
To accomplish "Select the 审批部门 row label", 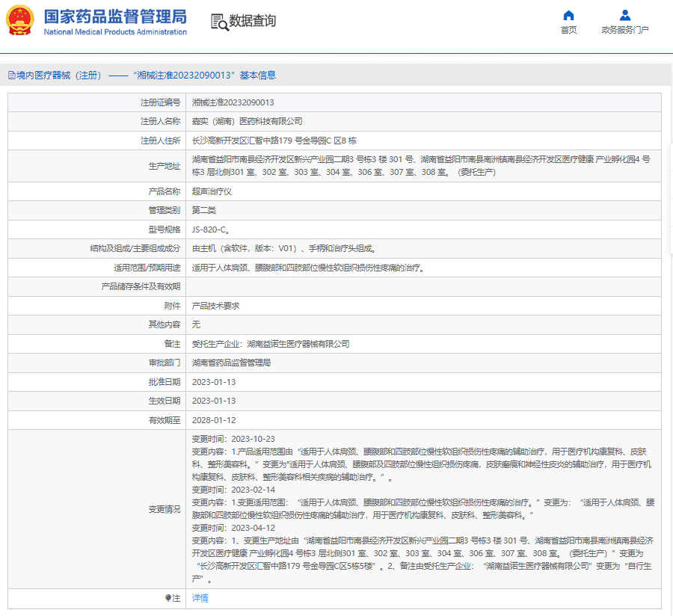I will click(x=165, y=363).
